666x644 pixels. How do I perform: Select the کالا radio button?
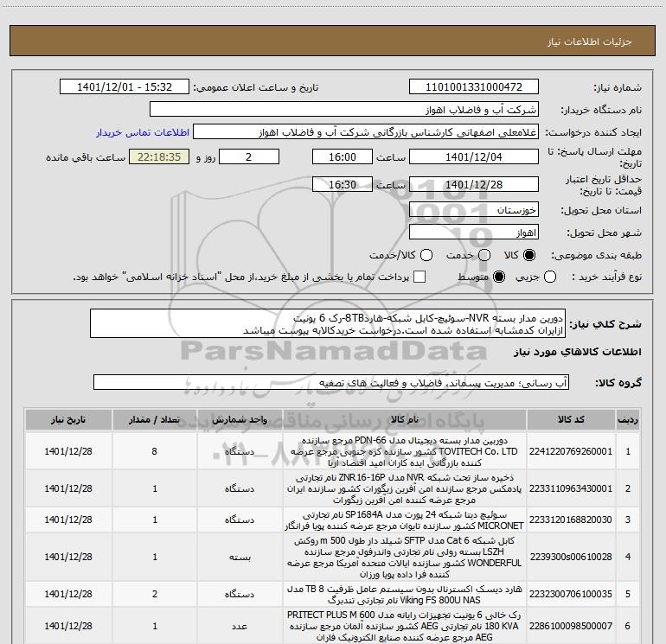click(529, 255)
